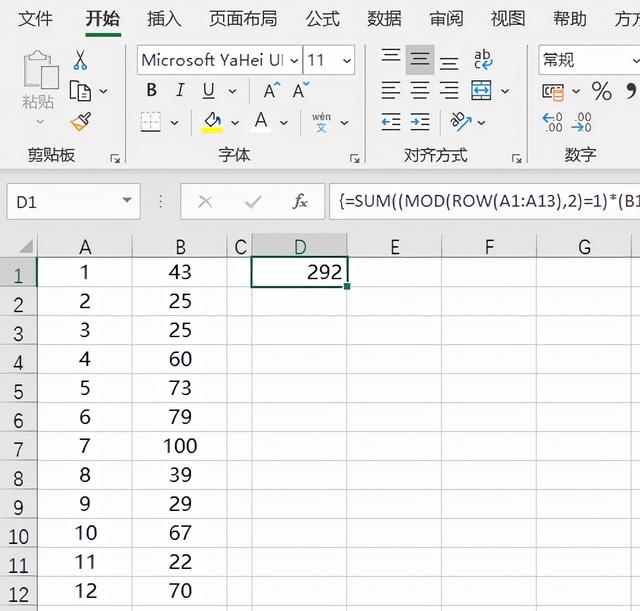Select cell B7 containing 100
The height and width of the screenshot is (611, 640).
pos(180,446)
